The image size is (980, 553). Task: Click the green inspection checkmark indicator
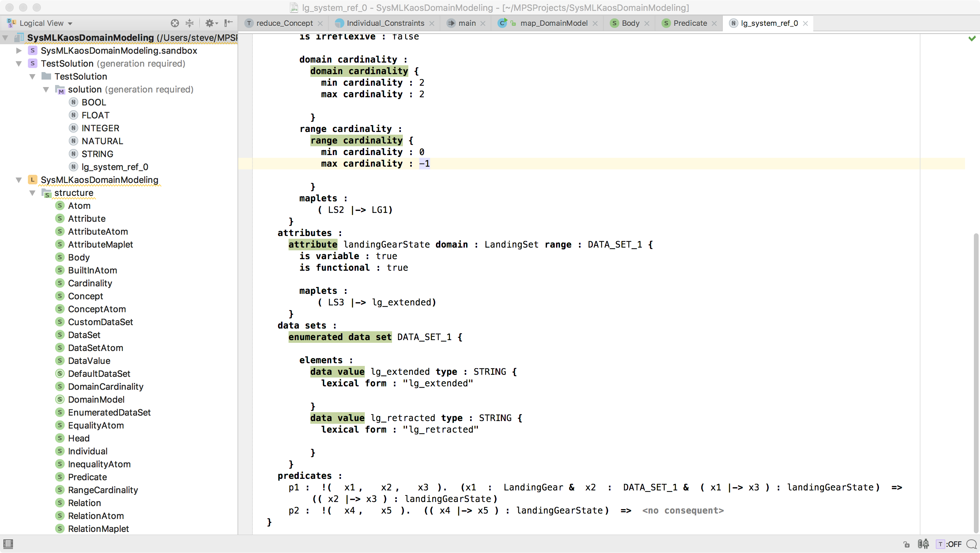[971, 38]
